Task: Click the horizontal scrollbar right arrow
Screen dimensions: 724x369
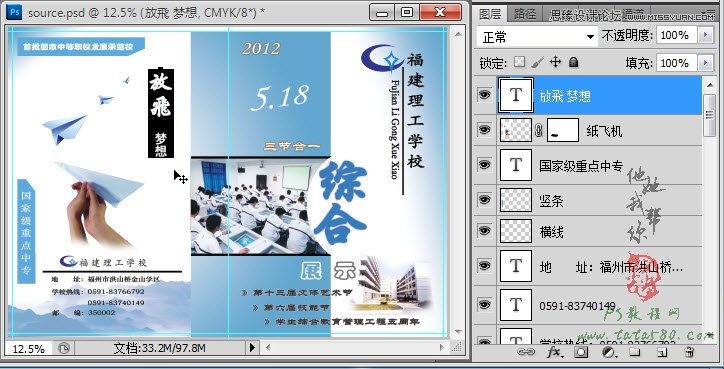Action: coord(442,347)
